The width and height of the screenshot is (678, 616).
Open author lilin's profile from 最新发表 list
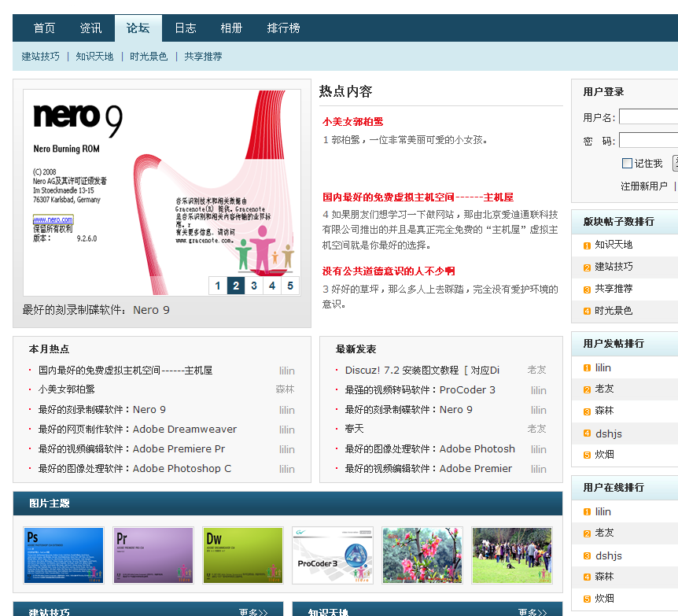pyautogui.click(x=538, y=390)
